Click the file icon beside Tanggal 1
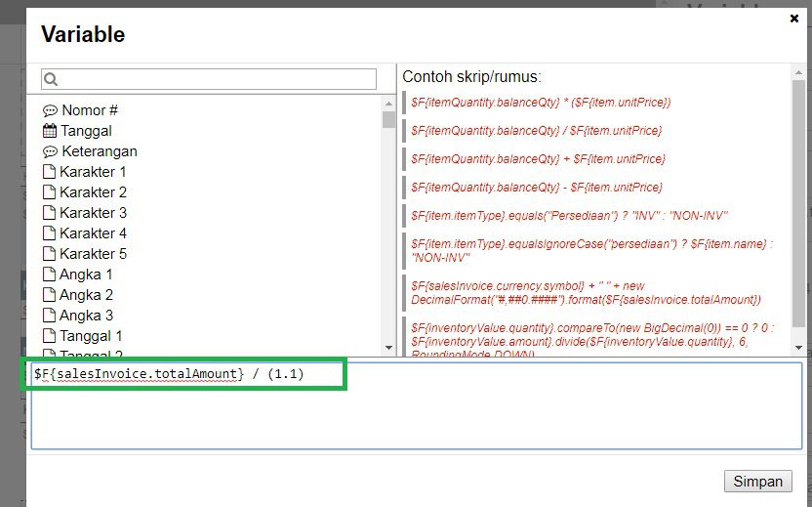 (49, 336)
